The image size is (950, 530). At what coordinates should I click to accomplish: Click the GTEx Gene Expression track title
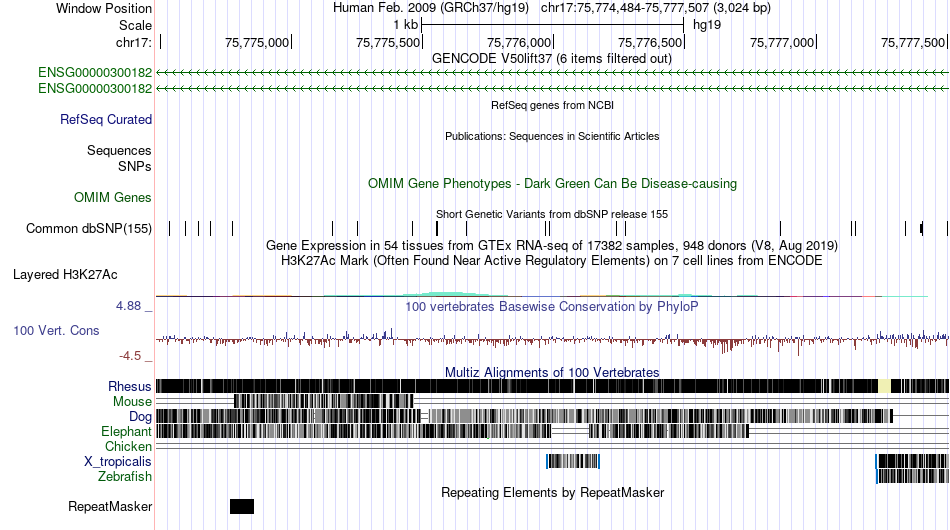552,245
